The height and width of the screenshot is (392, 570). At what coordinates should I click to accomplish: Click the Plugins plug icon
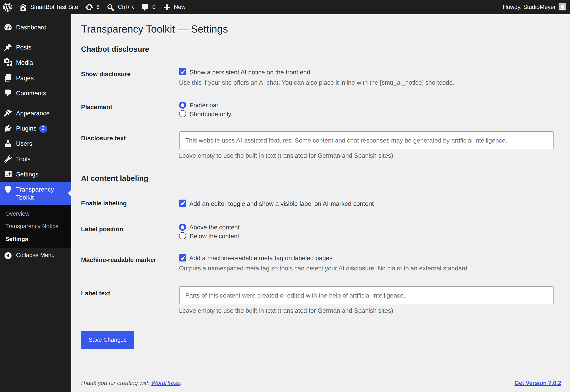(x=8, y=129)
